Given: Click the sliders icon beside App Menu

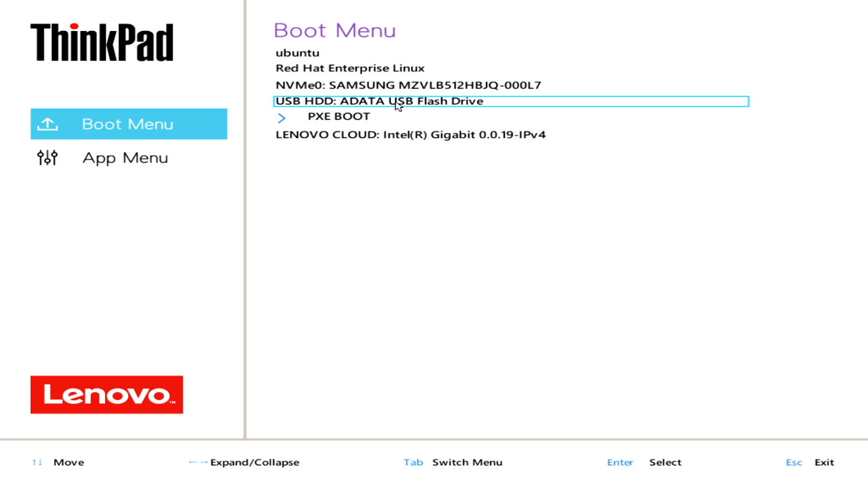Looking at the screenshot, I should [x=47, y=158].
